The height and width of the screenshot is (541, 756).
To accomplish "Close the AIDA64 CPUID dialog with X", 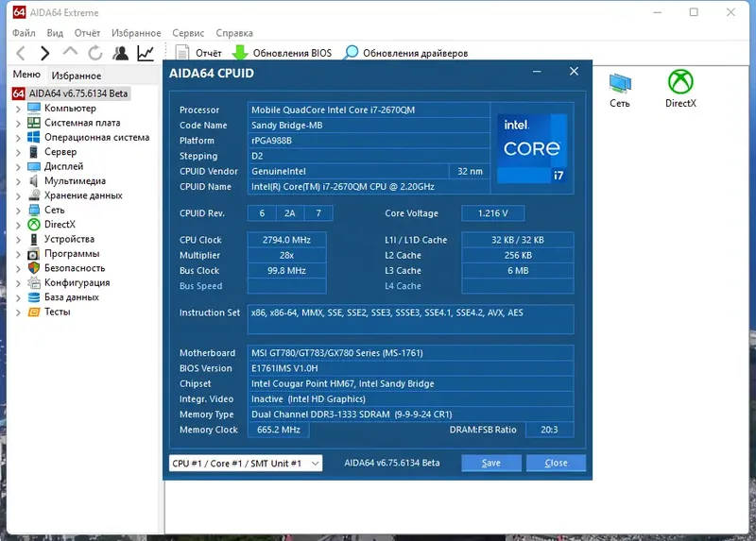I will coord(574,72).
